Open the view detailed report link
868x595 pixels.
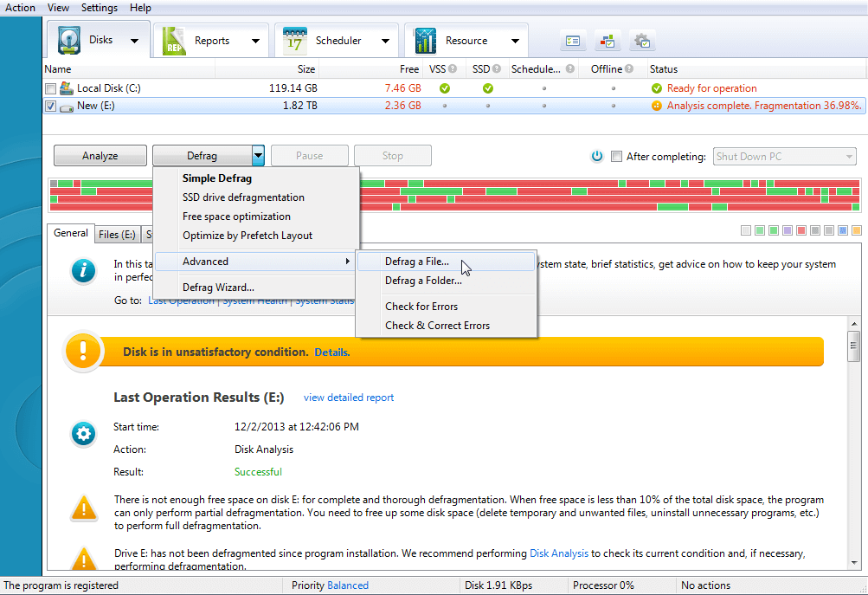coord(348,398)
